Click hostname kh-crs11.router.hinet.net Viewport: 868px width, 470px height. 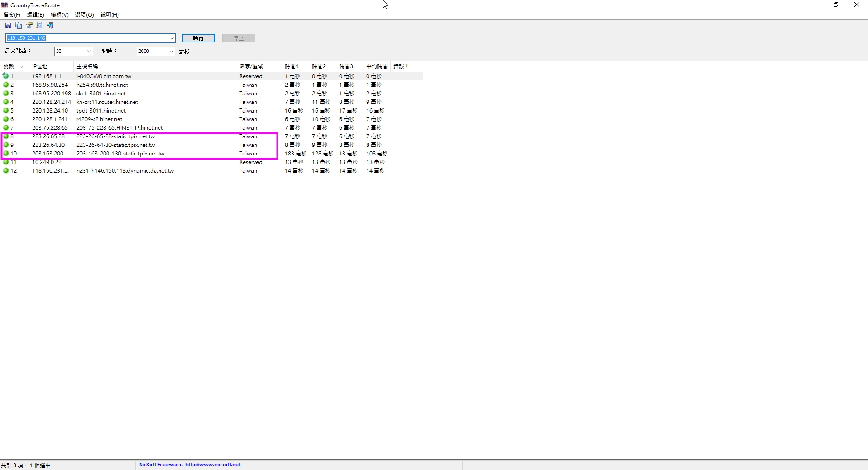click(x=107, y=102)
